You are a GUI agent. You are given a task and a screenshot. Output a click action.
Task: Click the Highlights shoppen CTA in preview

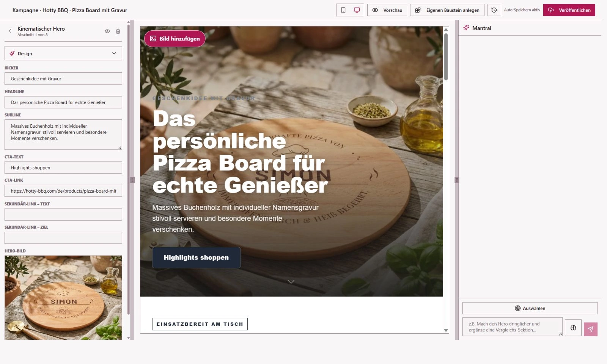point(196,257)
